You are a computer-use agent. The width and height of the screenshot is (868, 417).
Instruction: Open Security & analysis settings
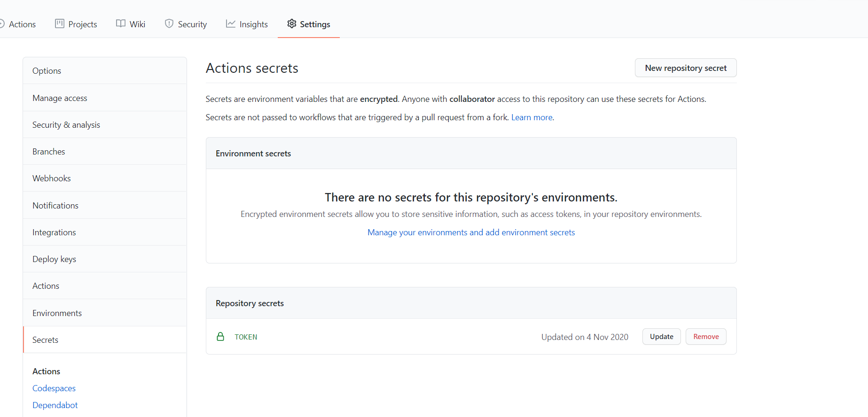66,125
